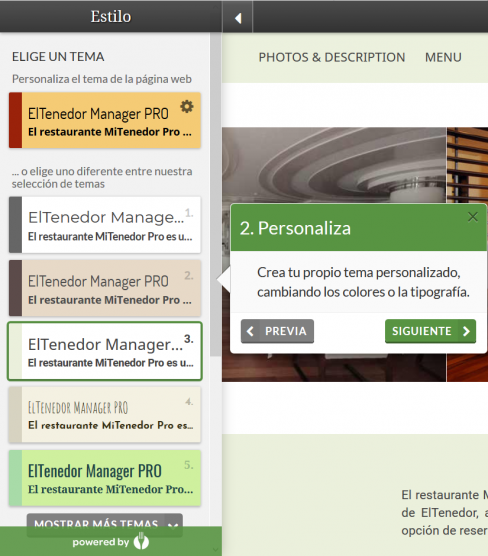This screenshot has height=556, width=488.
Task: Open settings gear on custom theme
Action: [187, 106]
